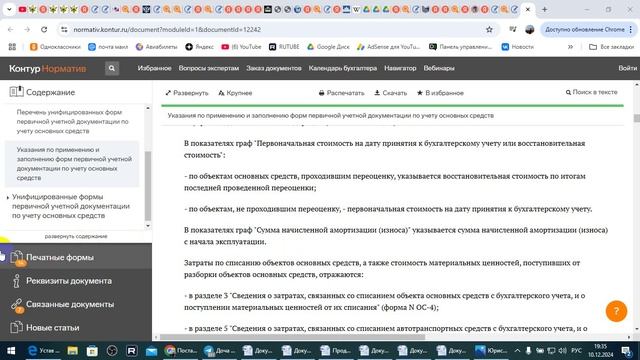Open Панель управления bookmark
This screenshot has width=640, height=360.
click(460, 47)
